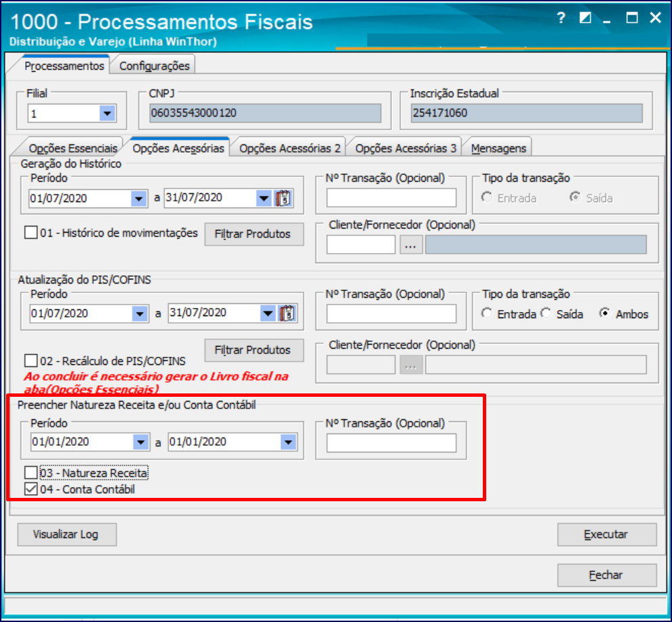
Task: Enable 01 - Histórico de movimentações checkbox
Action: tap(31, 233)
